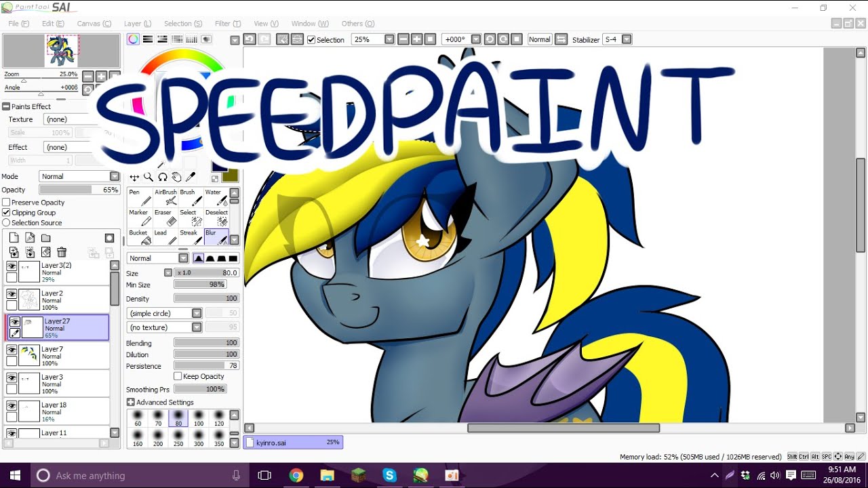Click the undo arrow in toolbar
This screenshot has height=488, width=868.
250,39
